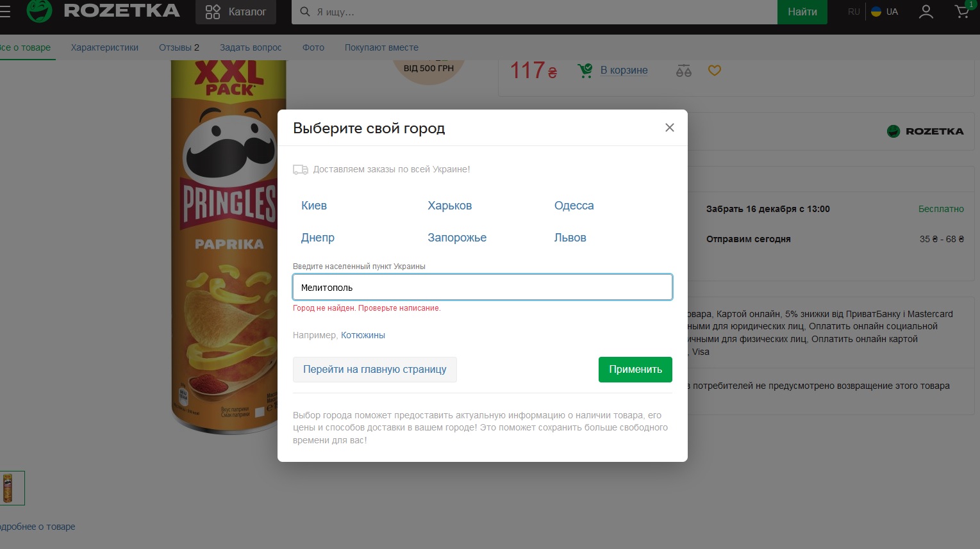Switch language to RU
The width and height of the screenshot is (980, 549).
click(854, 12)
